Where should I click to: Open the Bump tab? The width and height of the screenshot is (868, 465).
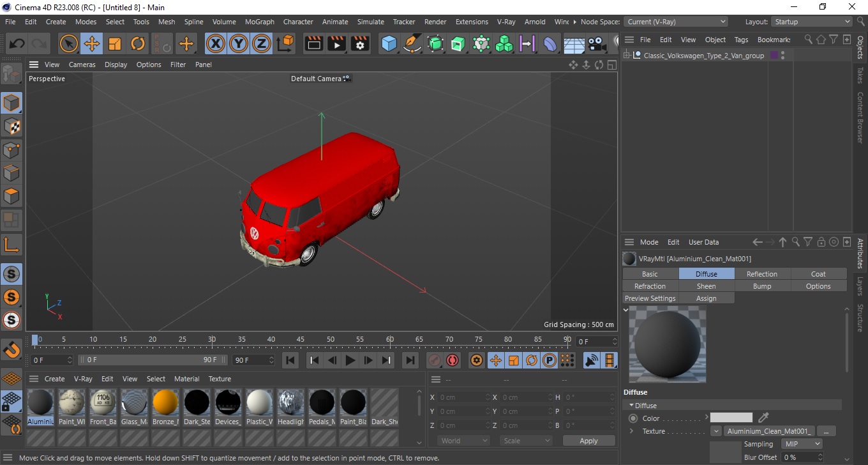[762, 286]
